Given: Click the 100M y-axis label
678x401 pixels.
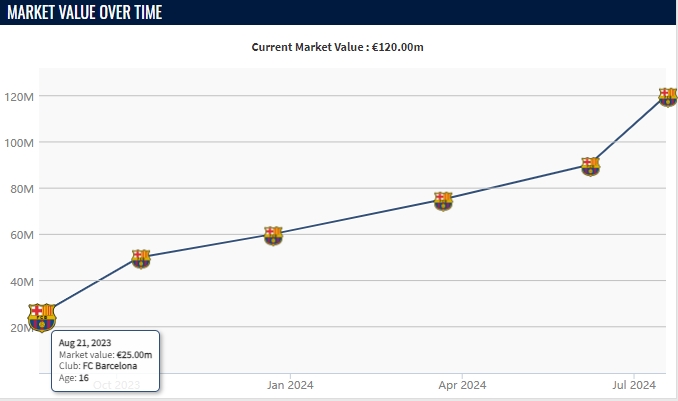Looking at the screenshot, I should (20, 143).
